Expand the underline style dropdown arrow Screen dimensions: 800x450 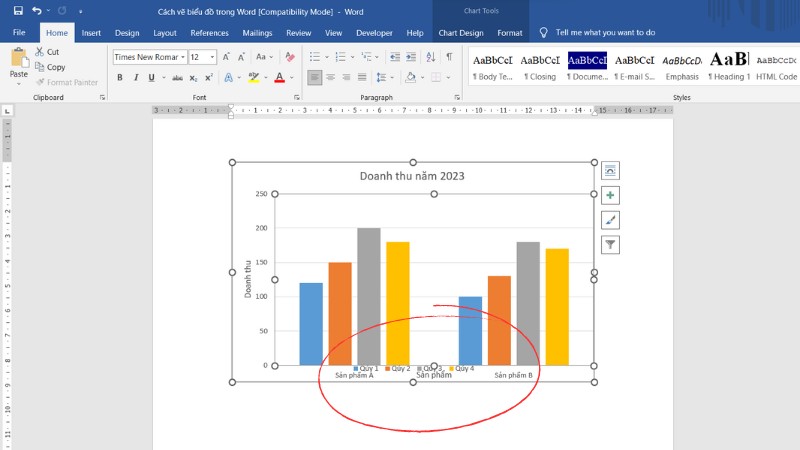pos(164,78)
